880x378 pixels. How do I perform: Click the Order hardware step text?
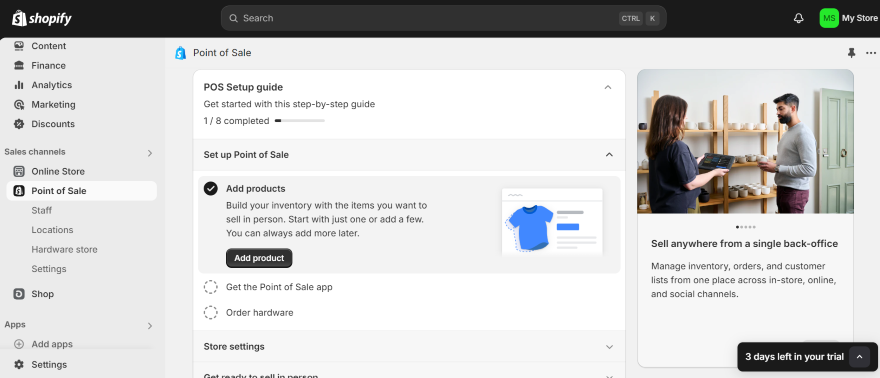coord(259,312)
